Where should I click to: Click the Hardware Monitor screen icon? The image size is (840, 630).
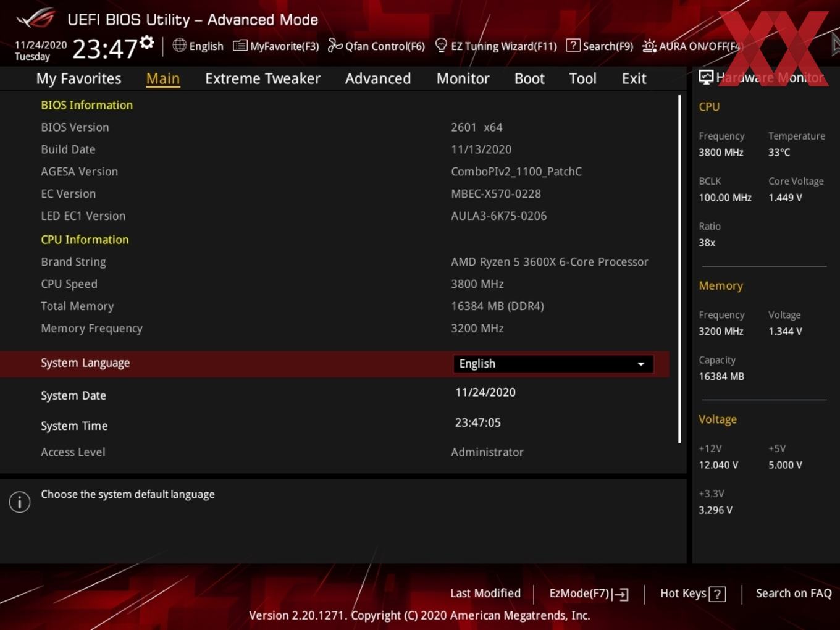(706, 77)
